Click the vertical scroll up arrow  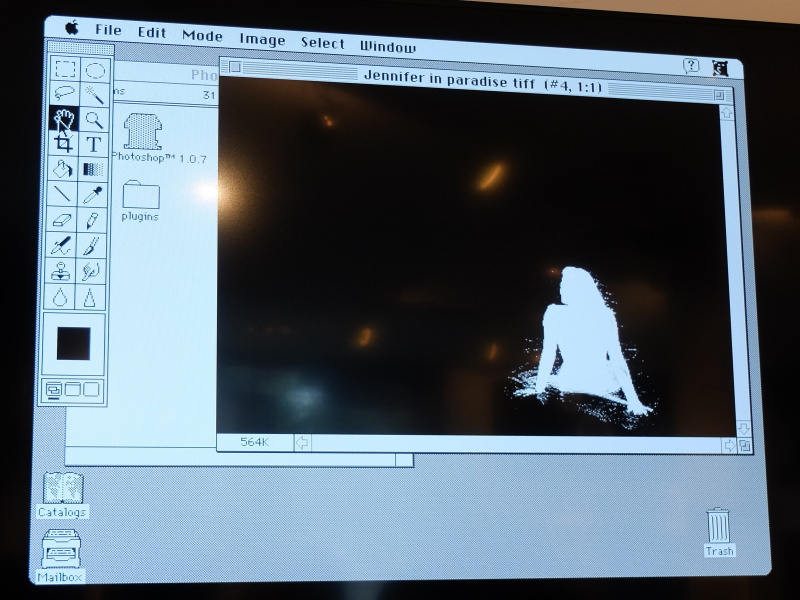pos(727,112)
